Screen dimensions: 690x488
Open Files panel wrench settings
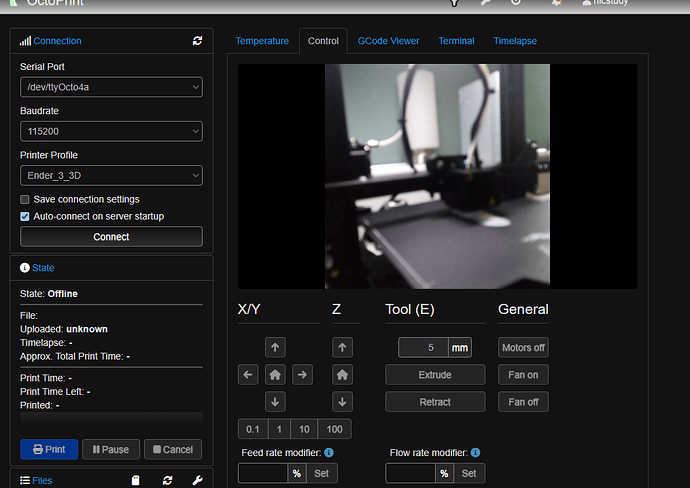[198, 480]
